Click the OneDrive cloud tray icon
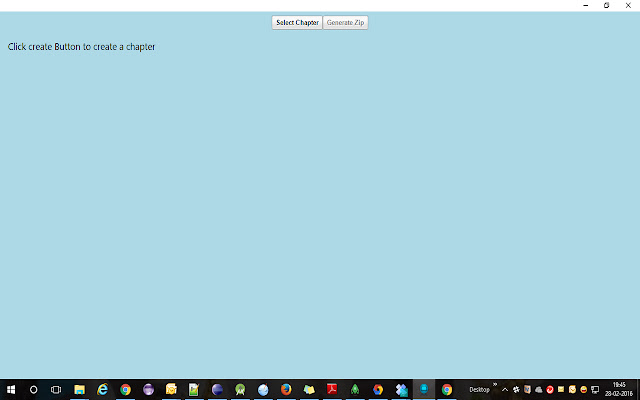The width and height of the screenshot is (640, 400). [x=539, y=389]
